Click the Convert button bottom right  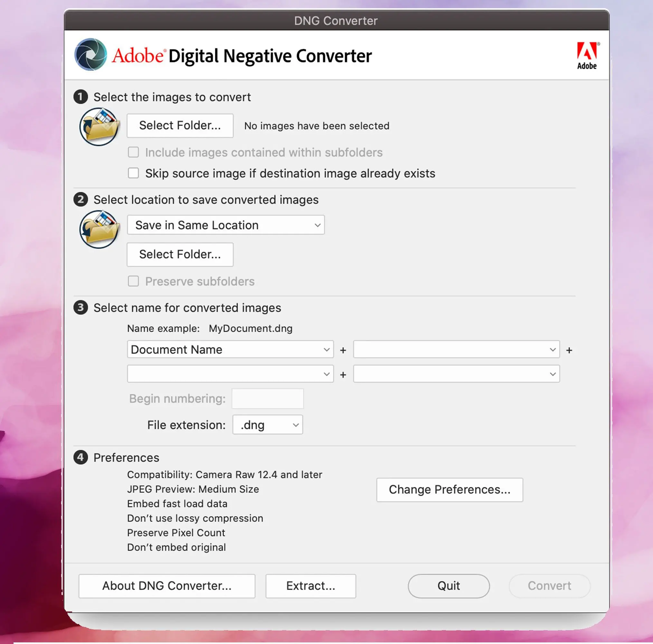coord(549,586)
